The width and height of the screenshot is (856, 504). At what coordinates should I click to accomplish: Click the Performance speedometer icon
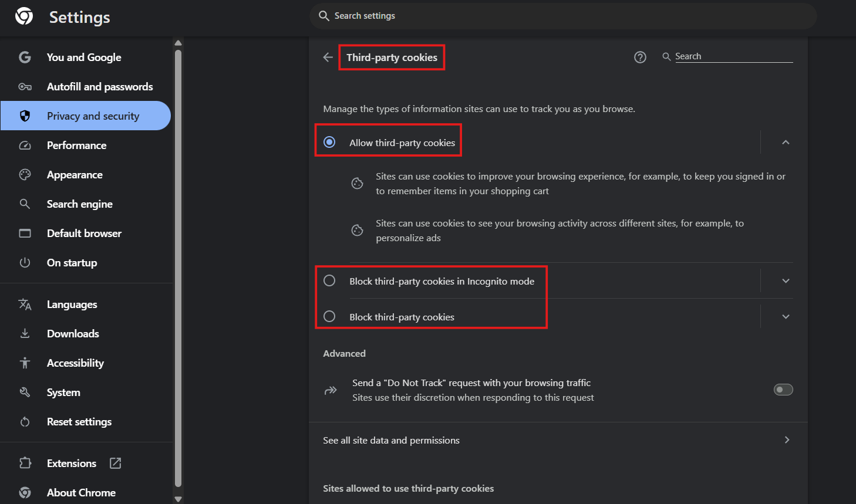25,146
